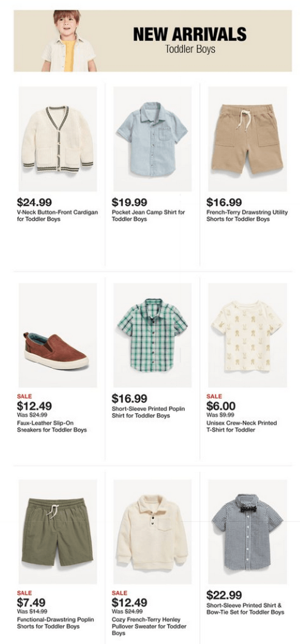The width and height of the screenshot is (300, 644).
Task: Click the Cozy French-Terry Henley Pullover title
Action: [x=149, y=626]
